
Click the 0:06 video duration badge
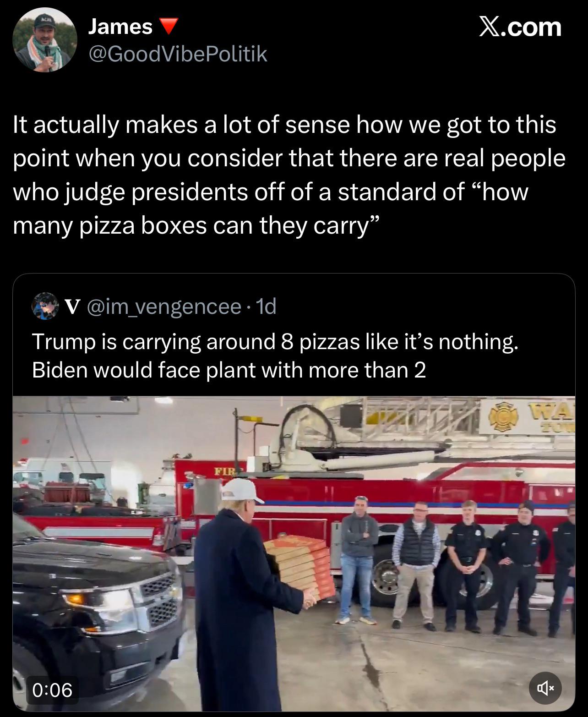coord(52,690)
